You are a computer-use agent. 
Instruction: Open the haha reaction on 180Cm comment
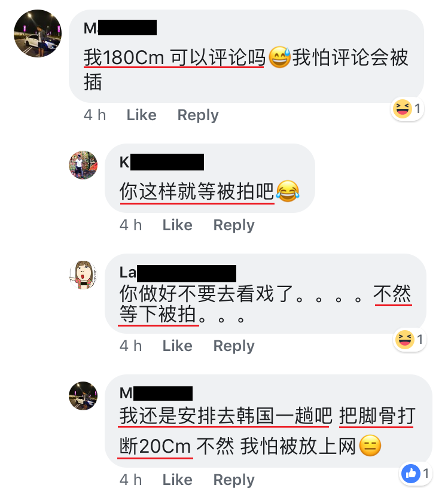pyautogui.click(x=407, y=109)
